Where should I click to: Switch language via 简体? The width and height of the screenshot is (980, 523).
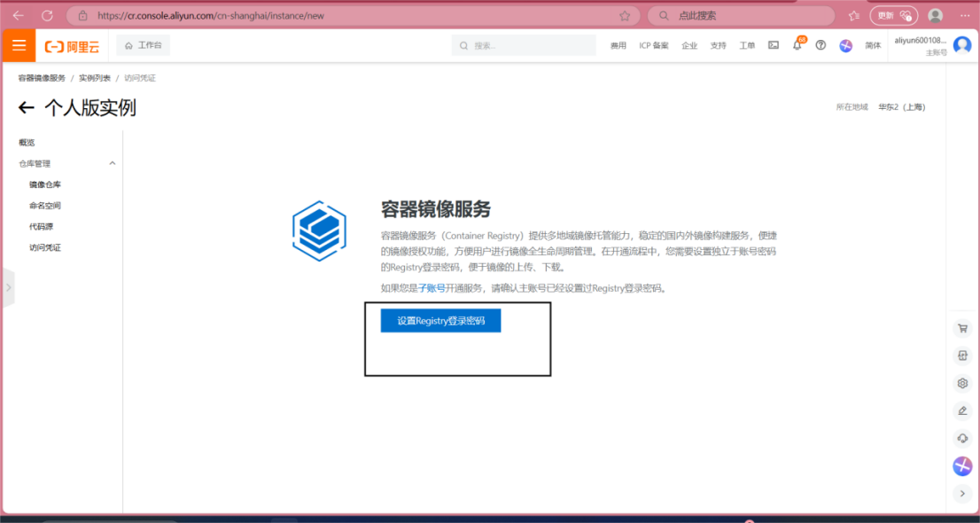[x=873, y=46]
